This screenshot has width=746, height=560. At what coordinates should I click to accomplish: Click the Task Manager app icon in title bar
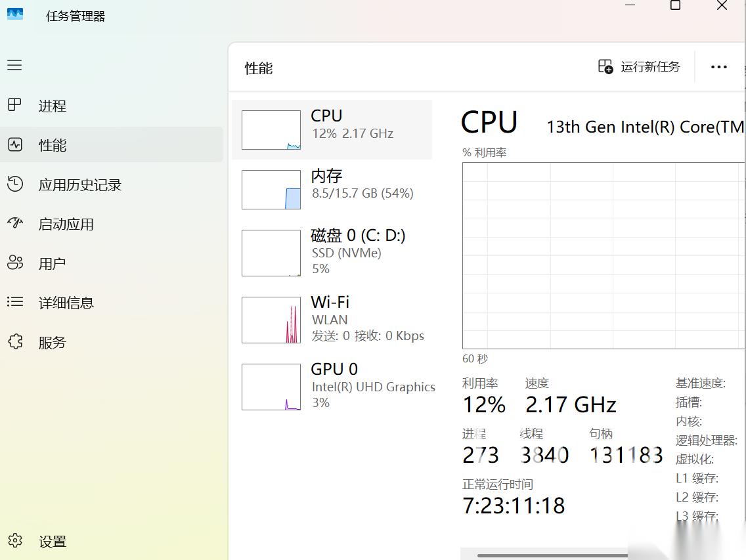pyautogui.click(x=14, y=14)
